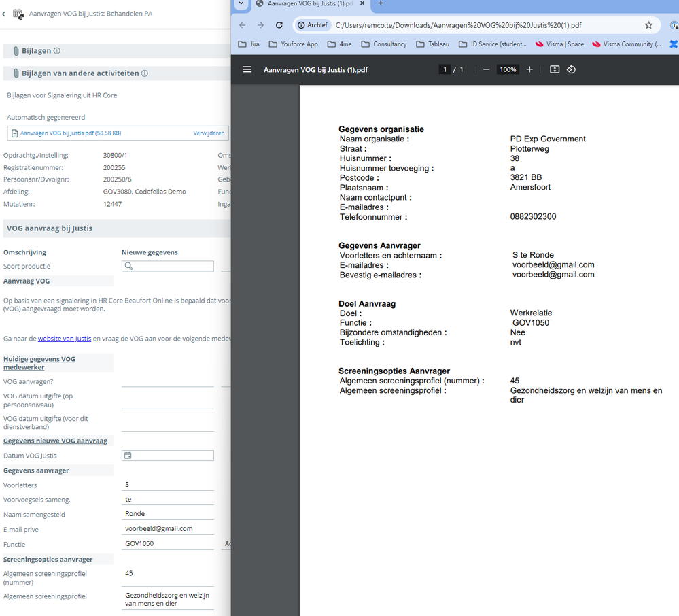This screenshot has height=616, width=679.
Task: Click the Afdeling value GOV3080, Codefellas Demo
Action: tap(145, 192)
